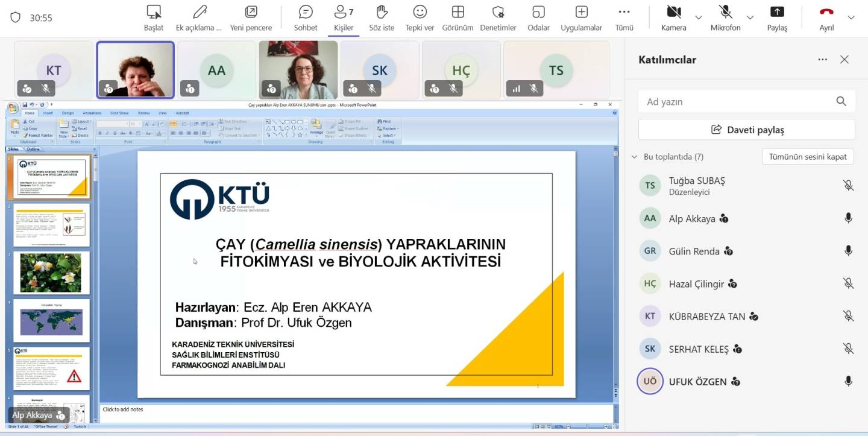The height and width of the screenshot is (436, 868).
Task: Click Tümünün sesini kapat button
Action: 808,157
